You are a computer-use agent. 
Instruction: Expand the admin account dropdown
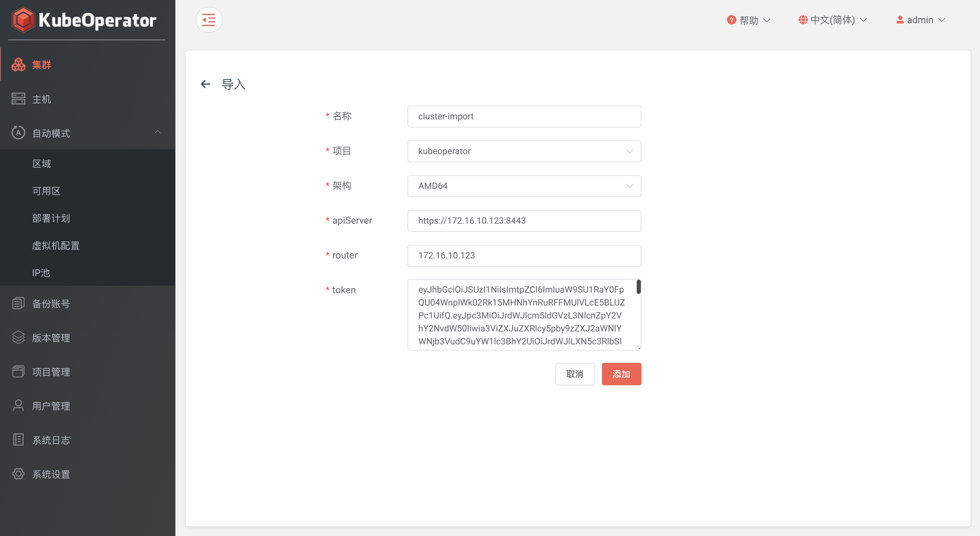[x=921, y=20]
